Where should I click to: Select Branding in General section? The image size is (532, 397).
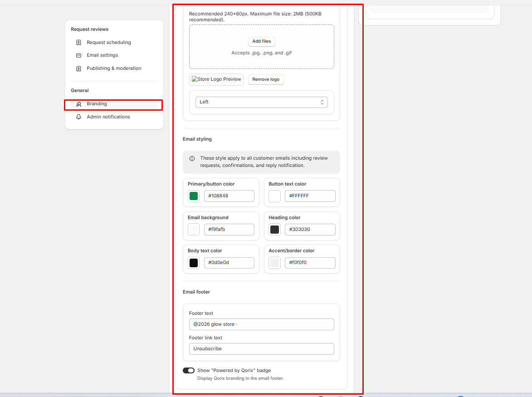click(114, 104)
